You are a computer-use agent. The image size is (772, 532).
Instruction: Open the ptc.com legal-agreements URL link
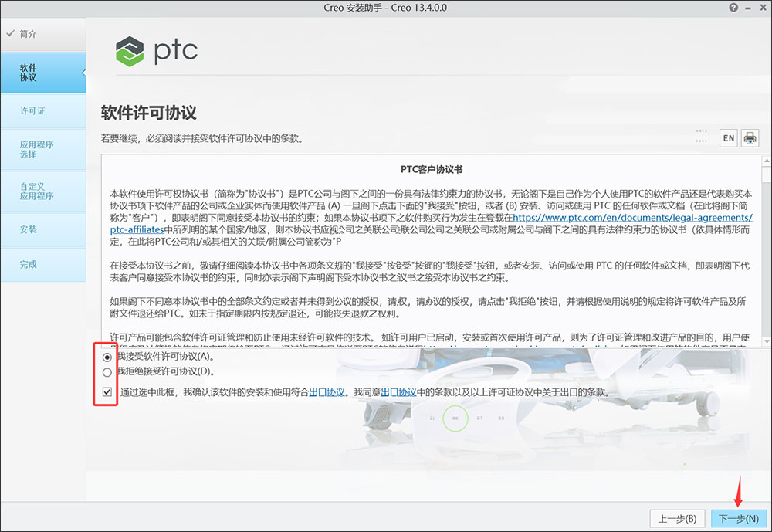click(x=633, y=217)
